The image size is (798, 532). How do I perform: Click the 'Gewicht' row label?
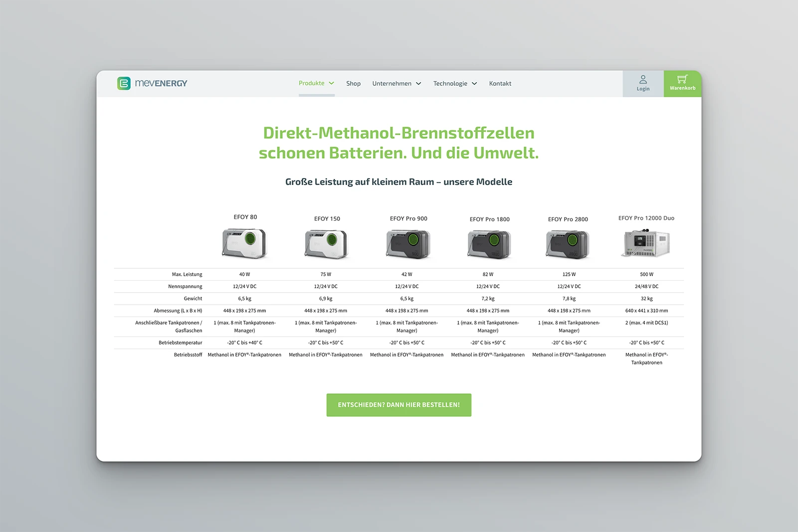[x=193, y=299]
